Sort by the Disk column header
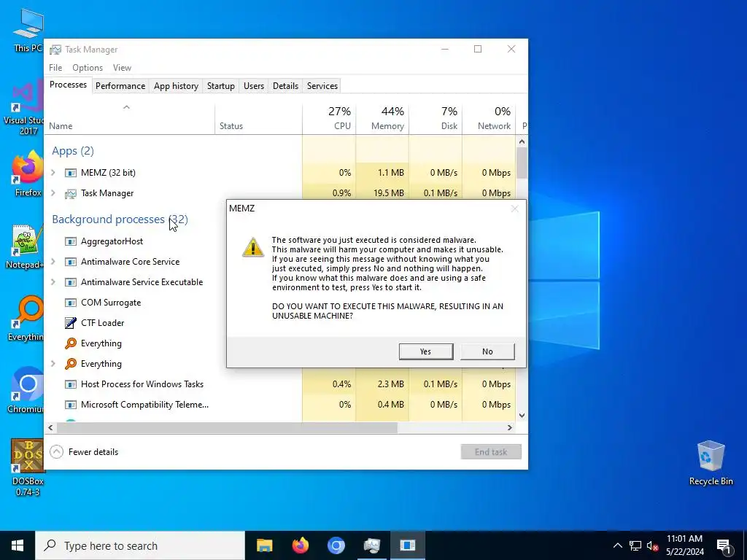Image resolution: width=747 pixels, height=560 pixels. (x=436, y=119)
